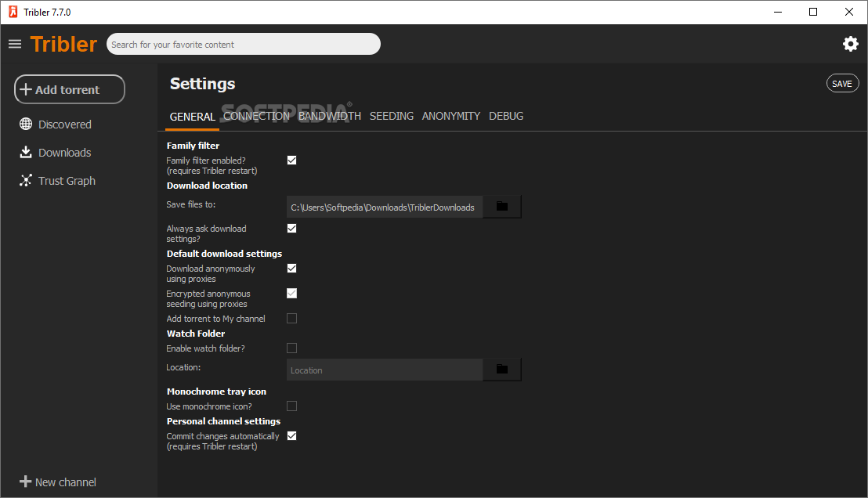Toggle Commit changes automatically checkbox
This screenshot has height=498, width=868.
click(291, 436)
